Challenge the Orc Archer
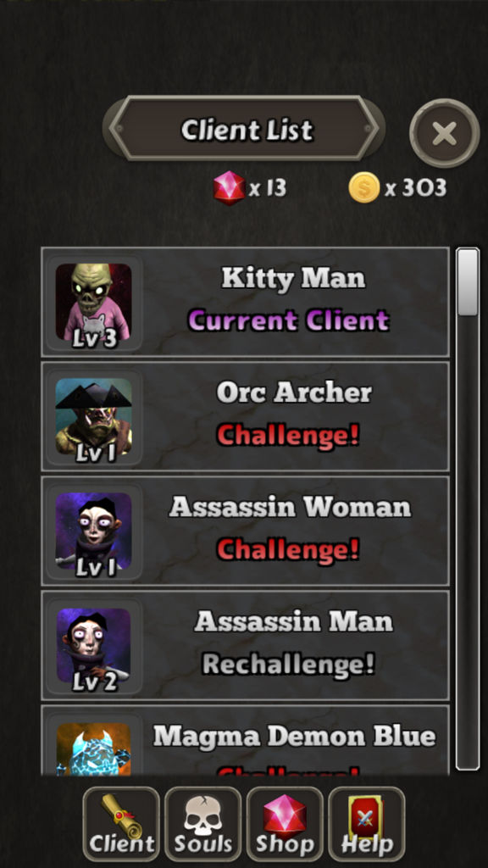Screen dimensions: 488x868 [x=288, y=436]
